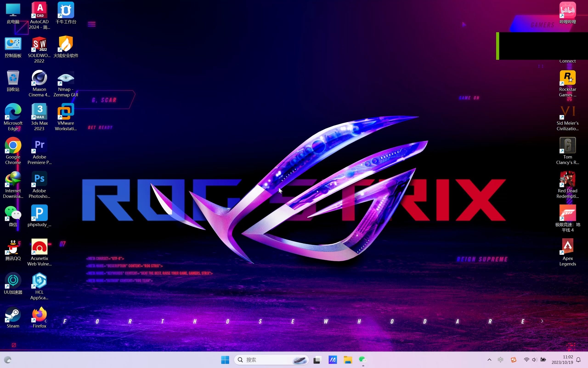Click the 控制面板 desktop icon
Image resolution: width=588 pixels, height=368 pixels.
(x=13, y=47)
